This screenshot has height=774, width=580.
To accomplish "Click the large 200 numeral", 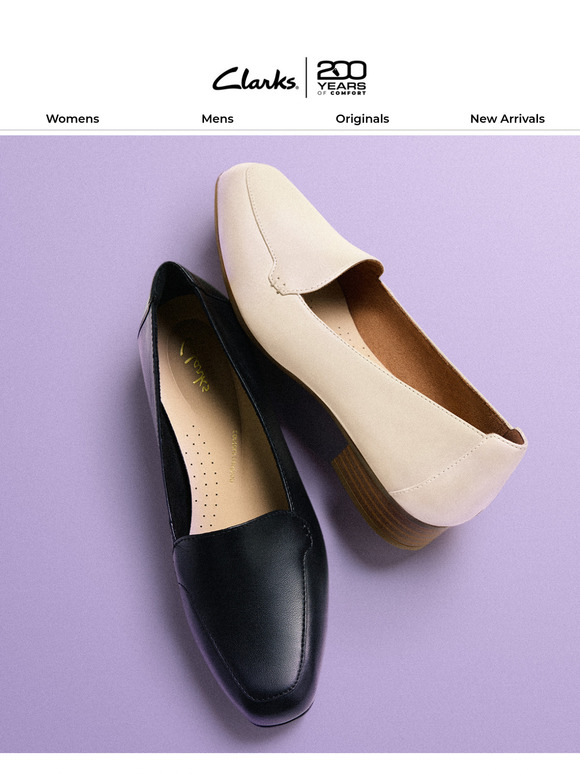I will tap(341, 70).
